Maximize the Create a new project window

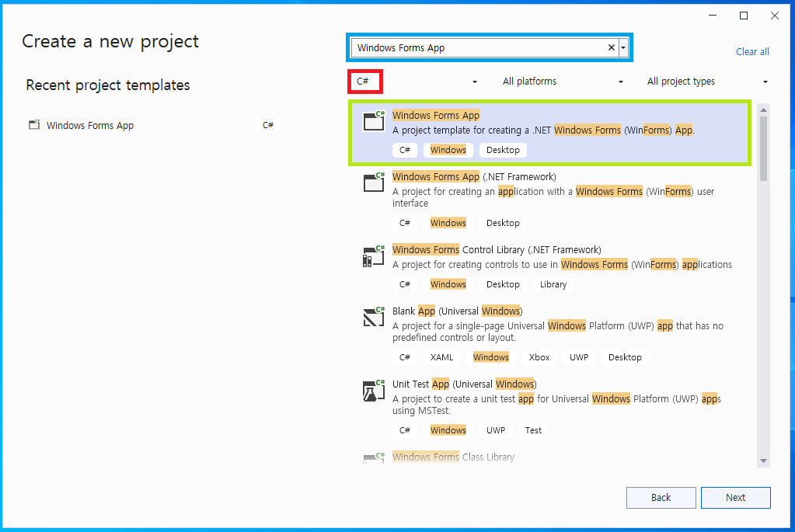coord(743,16)
